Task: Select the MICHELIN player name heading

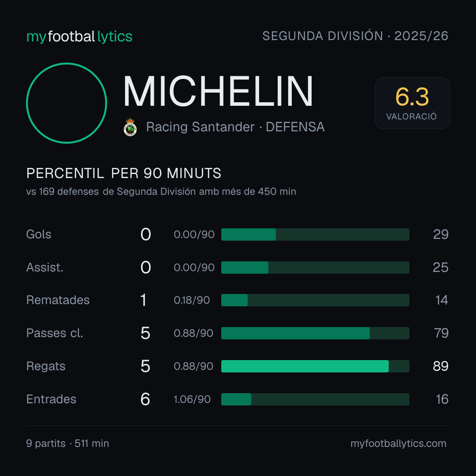Action: click(x=218, y=91)
